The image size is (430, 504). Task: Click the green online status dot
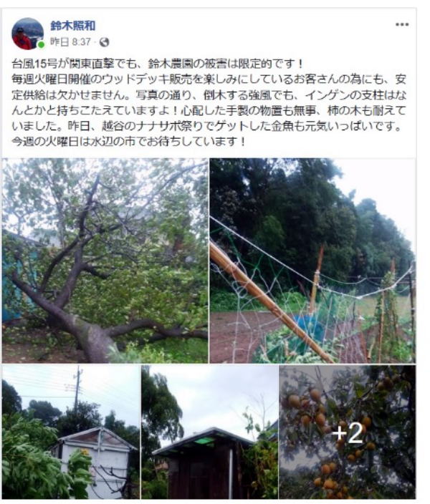tap(41, 45)
